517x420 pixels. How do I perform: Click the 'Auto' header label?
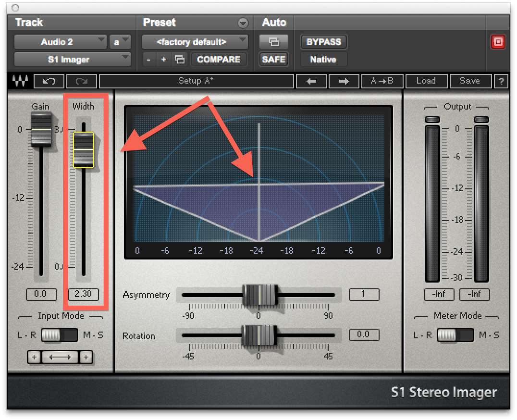pyautogui.click(x=274, y=23)
